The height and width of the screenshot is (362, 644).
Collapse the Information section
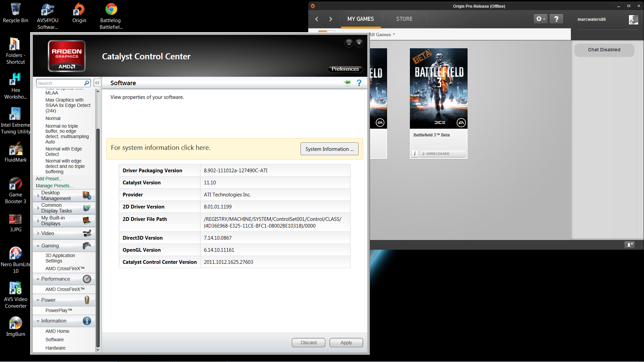38,321
